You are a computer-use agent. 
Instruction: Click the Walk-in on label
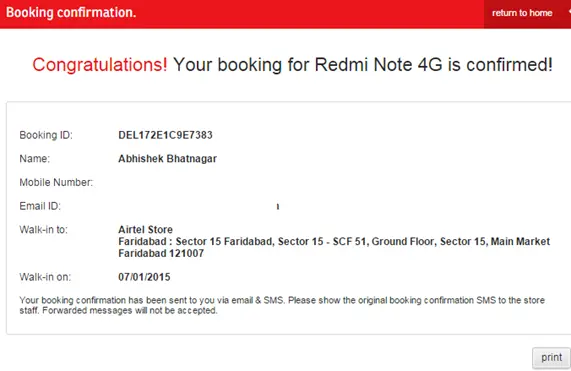(45, 277)
